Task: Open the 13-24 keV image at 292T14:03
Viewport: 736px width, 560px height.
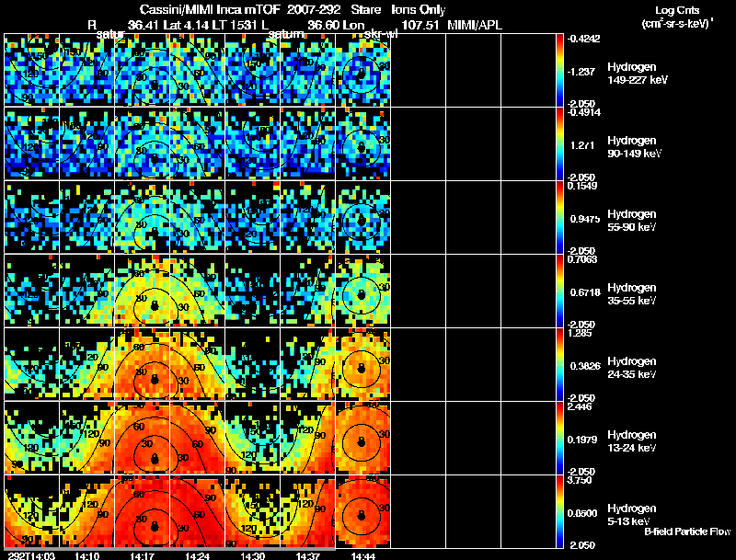Action: click(x=31, y=438)
